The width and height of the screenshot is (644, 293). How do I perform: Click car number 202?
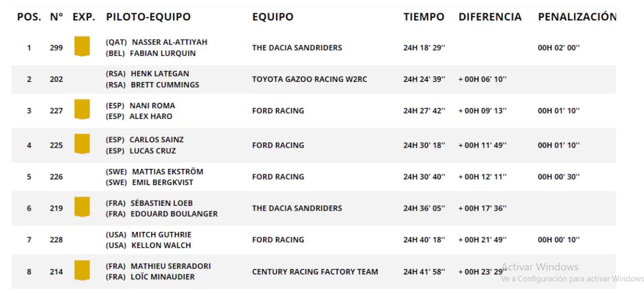pos(56,79)
